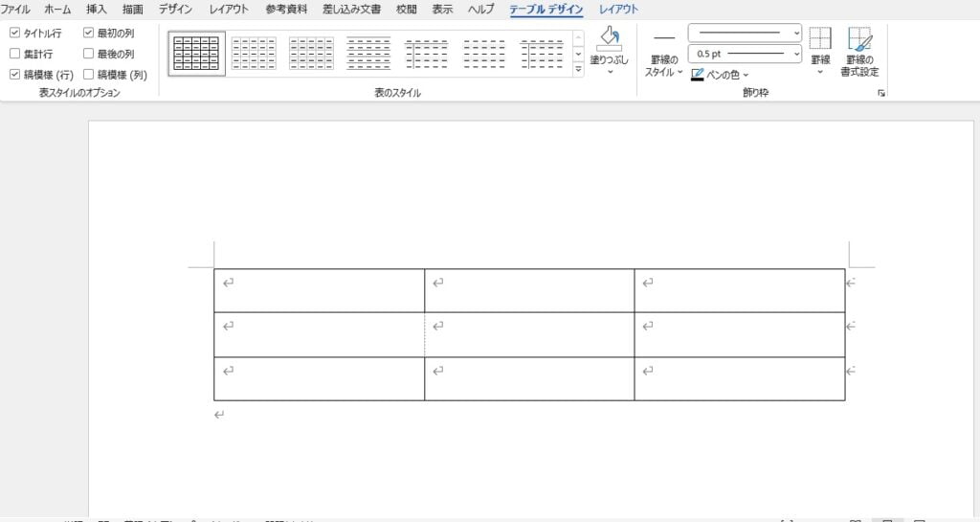Enable the 最後の列 checkbox
The width and height of the screenshot is (980, 522).
pyautogui.click(x=89, y=54)
